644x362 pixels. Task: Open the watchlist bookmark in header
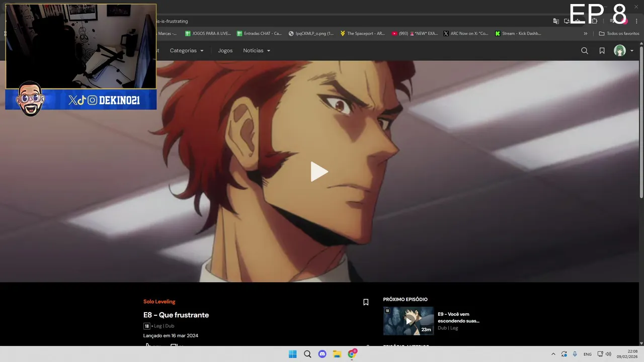(x=602, y=51)
